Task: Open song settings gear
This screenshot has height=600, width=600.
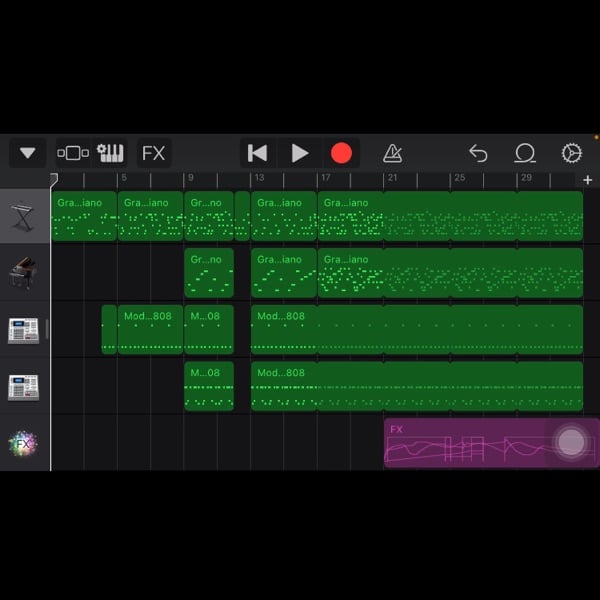Action: 571,153
